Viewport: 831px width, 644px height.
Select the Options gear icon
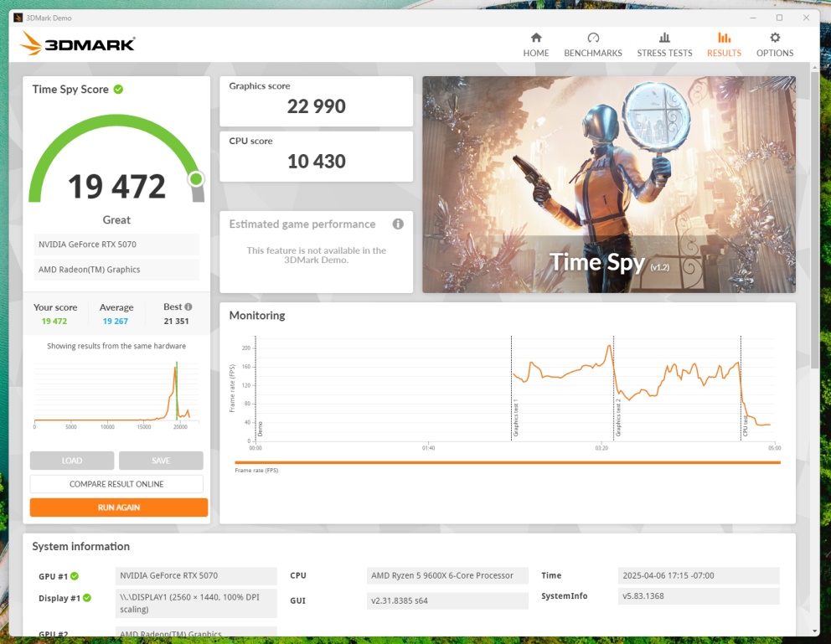click(x=775, y=38)
